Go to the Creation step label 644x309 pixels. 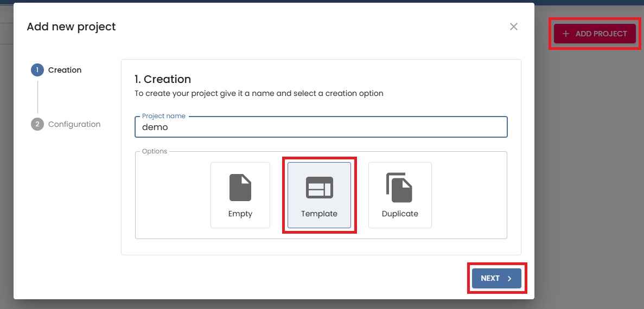pos(65,70)
